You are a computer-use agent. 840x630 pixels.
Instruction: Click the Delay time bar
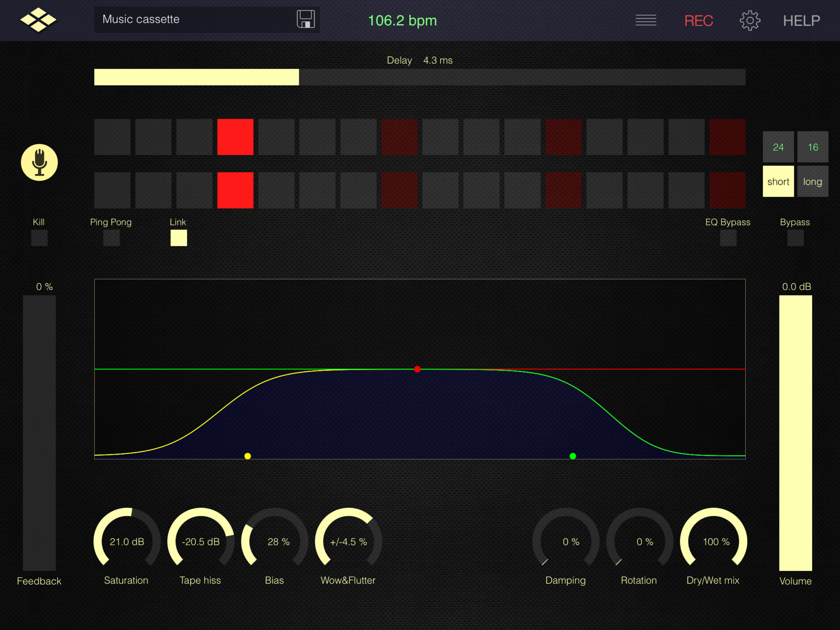click(x=420, y=77)
